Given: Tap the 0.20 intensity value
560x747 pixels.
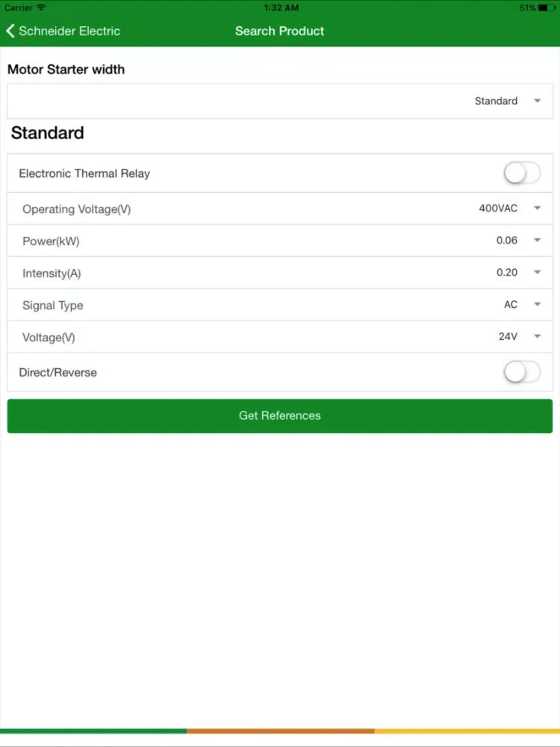Looking at the screenshot, I should coord(507,273).
